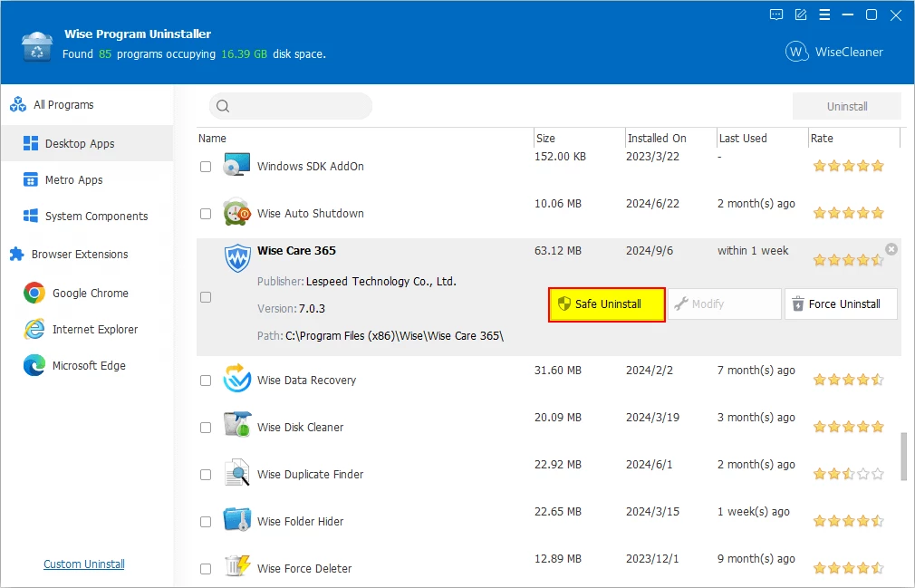
Task: Open System Components category
Action: pyautogui.click(x=96, y=217)
